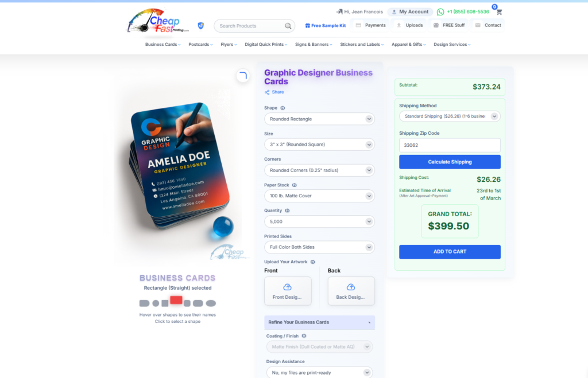
Task: Open the Signs & Banners menu
Action: (314, 45)
